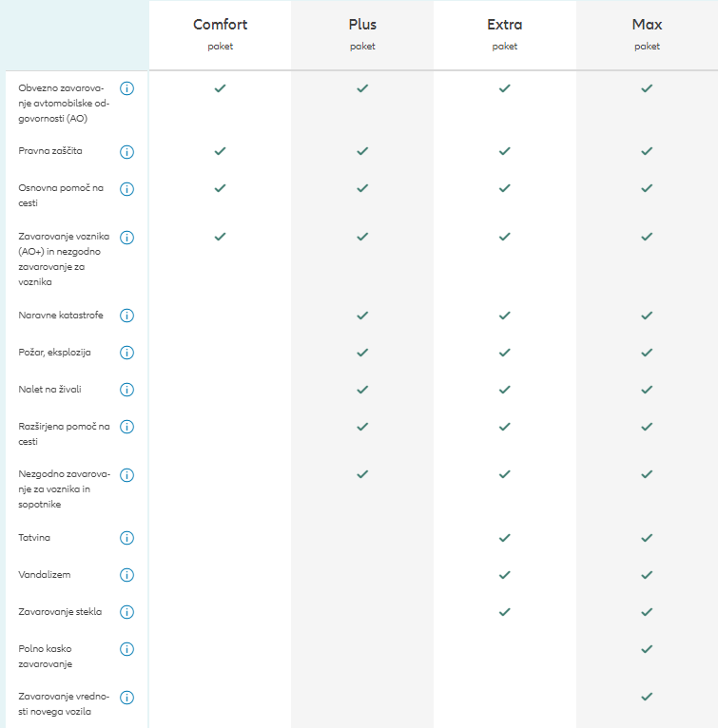Choose the Extra paket column header
718x728 pixels.
505,34
